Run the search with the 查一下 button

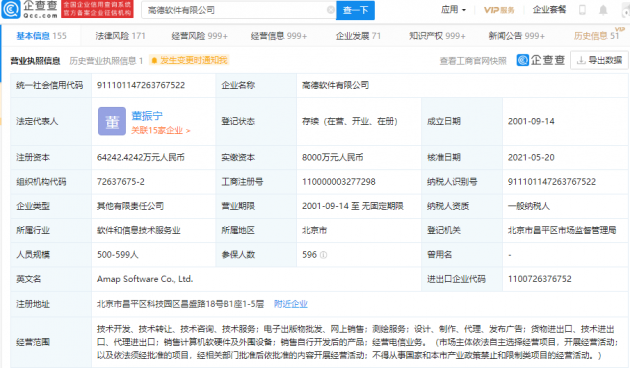pyautogui.click(x=356, y=10)
